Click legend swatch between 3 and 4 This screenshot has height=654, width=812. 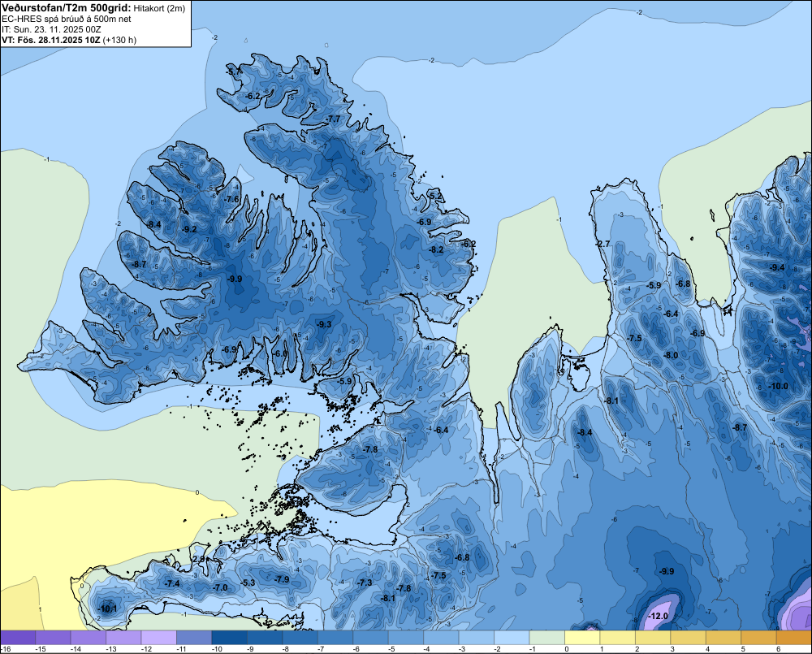(689, 638)
